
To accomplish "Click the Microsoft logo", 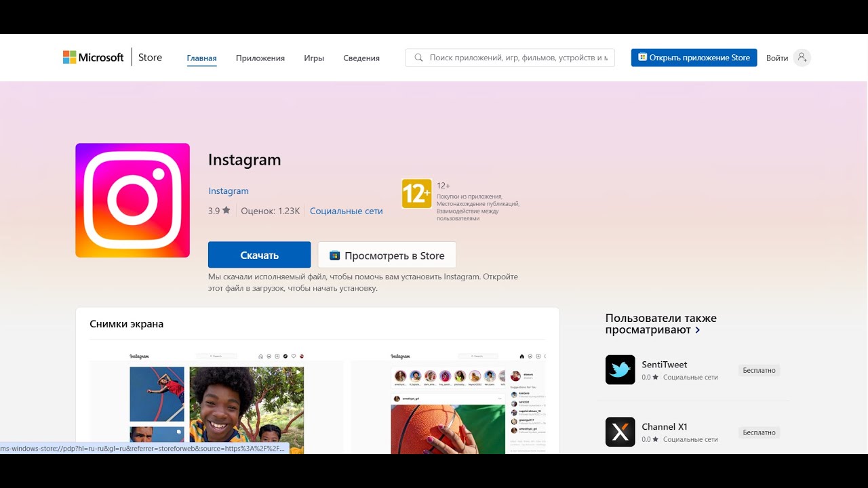I will [x=93, y=58].
